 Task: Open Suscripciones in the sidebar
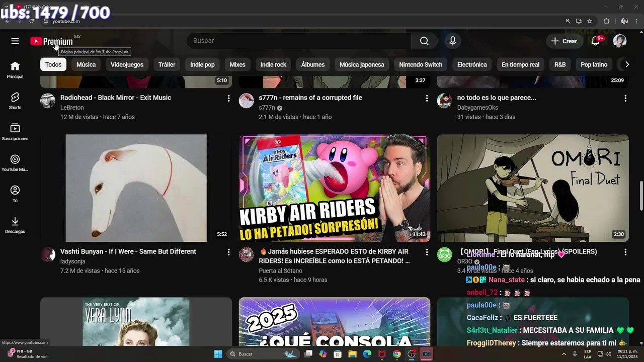pos(15,132)
